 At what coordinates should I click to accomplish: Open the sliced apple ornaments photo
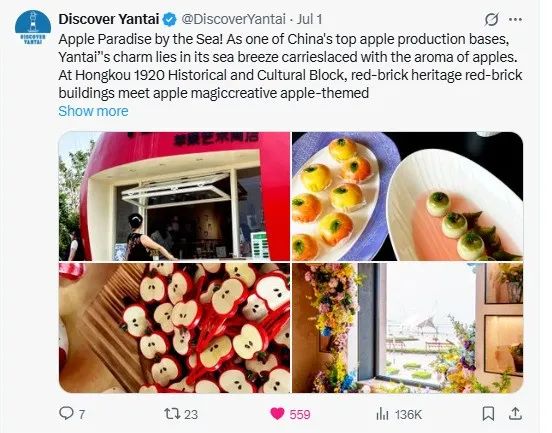(x=174, y=328)
